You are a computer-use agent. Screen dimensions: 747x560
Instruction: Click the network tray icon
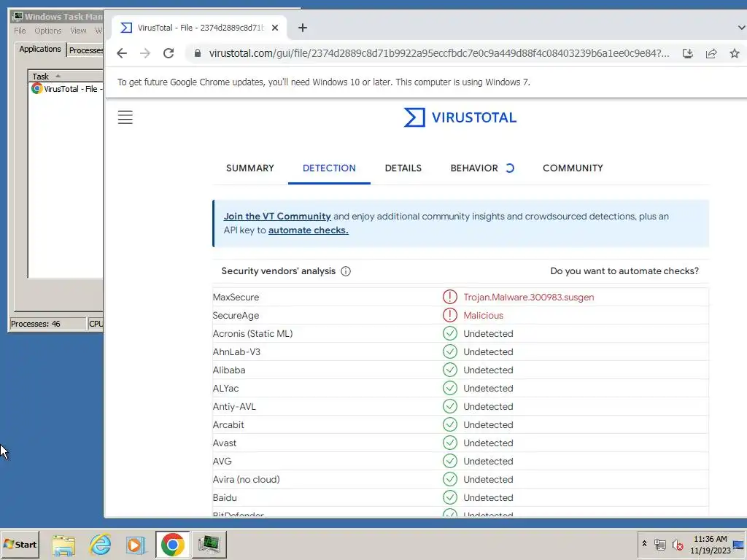click(659, 545)
